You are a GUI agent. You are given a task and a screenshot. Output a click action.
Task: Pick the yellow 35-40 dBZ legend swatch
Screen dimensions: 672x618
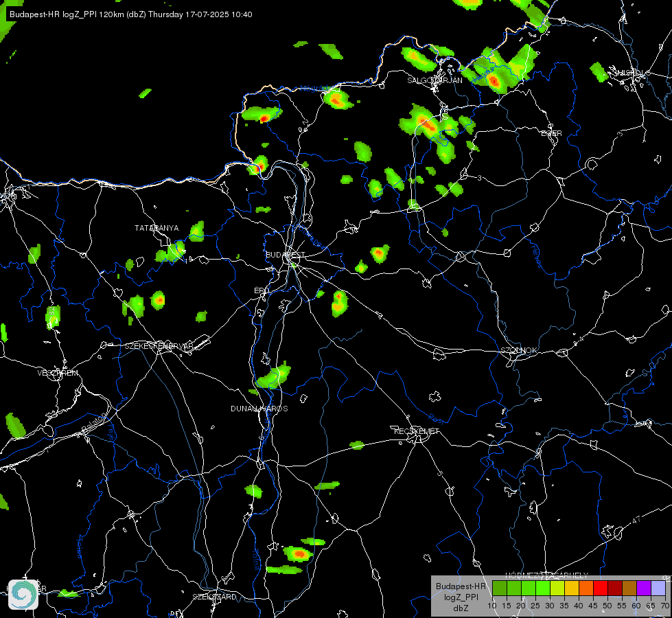[x=572, y=588]
